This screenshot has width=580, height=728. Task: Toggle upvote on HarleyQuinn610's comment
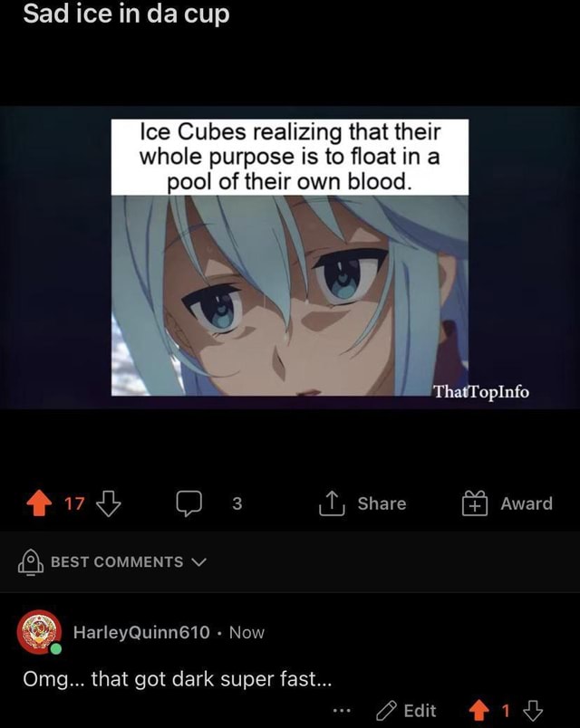click(x=479, y=711)
